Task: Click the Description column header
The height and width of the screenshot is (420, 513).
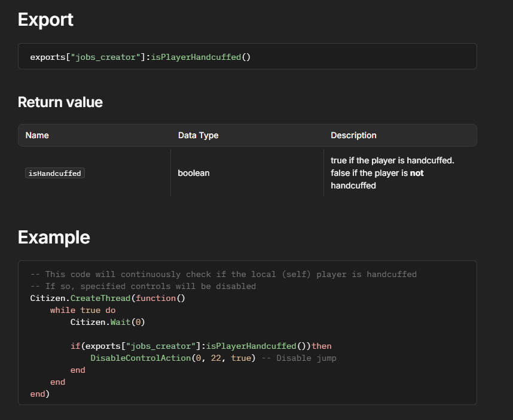Action: 353,135
